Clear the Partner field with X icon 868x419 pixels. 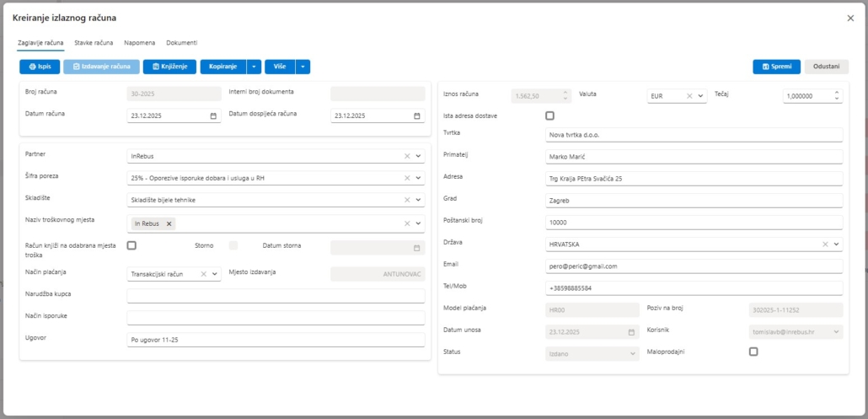[406, 156]
